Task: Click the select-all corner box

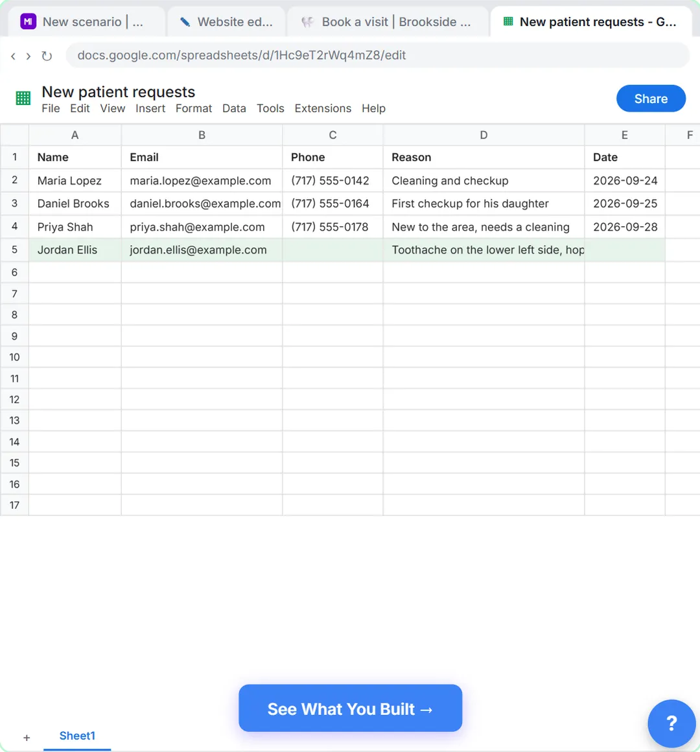Action: 14,135
